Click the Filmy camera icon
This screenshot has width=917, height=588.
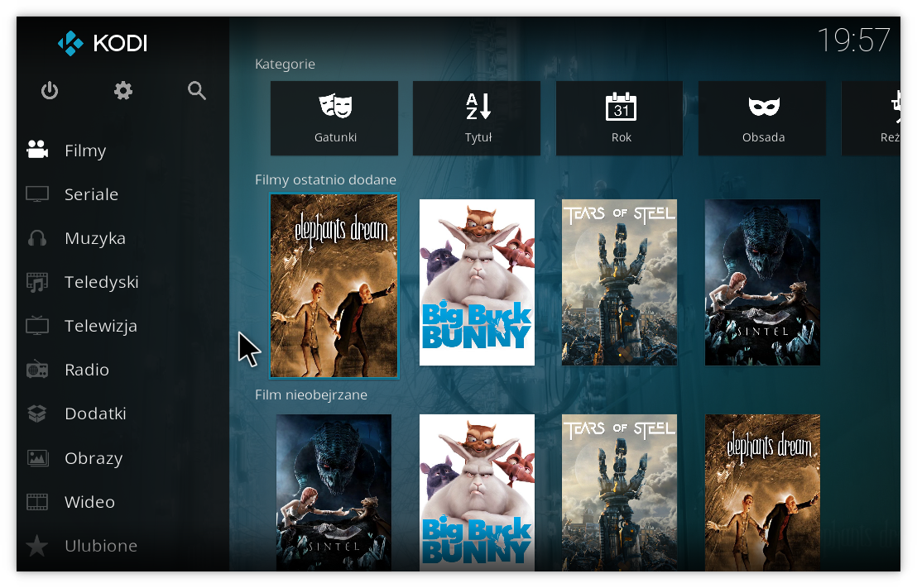pos(37,150)
